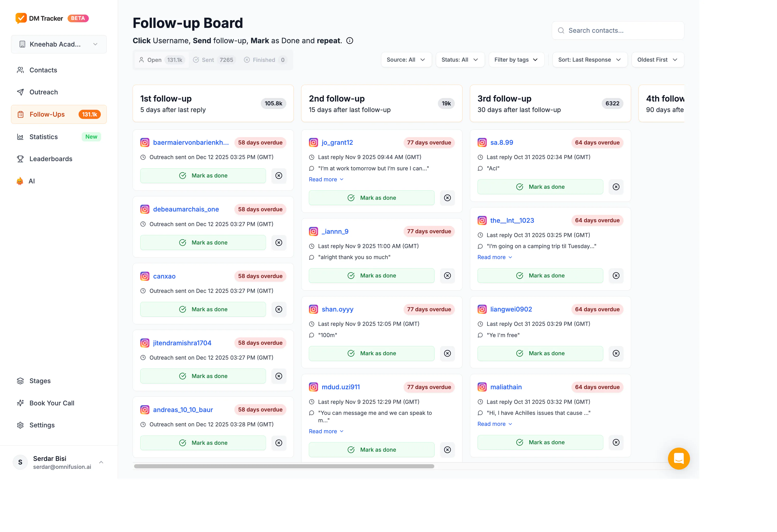Open Leaderboards in the sidebar
The image size is (777, 532).
[x=59, y=159]
